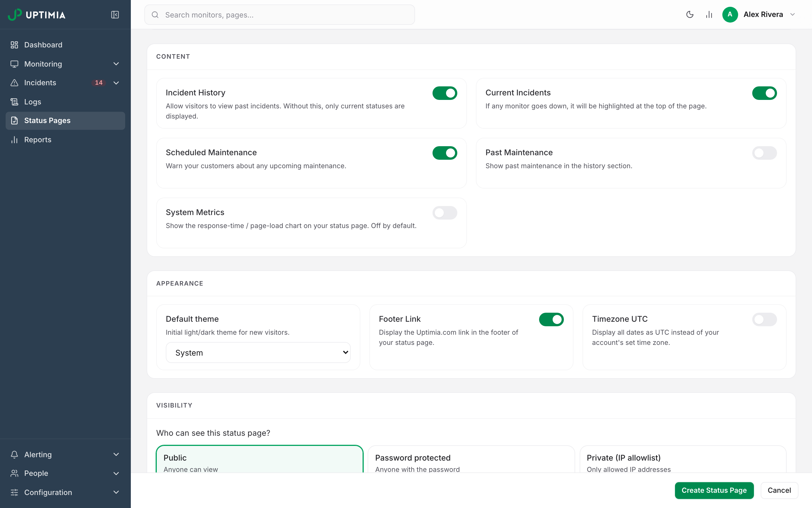
Task: Click the Logs icon in sidebar
Action: point(14,102)
